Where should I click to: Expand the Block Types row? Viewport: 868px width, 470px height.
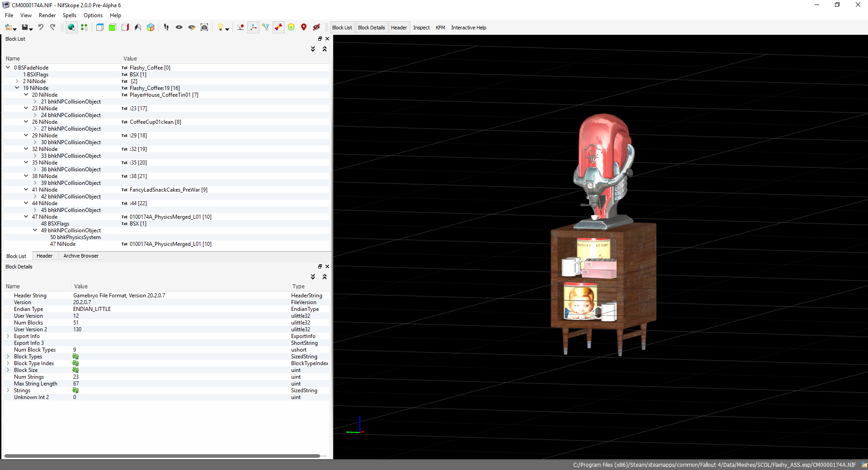click(8, 357)
